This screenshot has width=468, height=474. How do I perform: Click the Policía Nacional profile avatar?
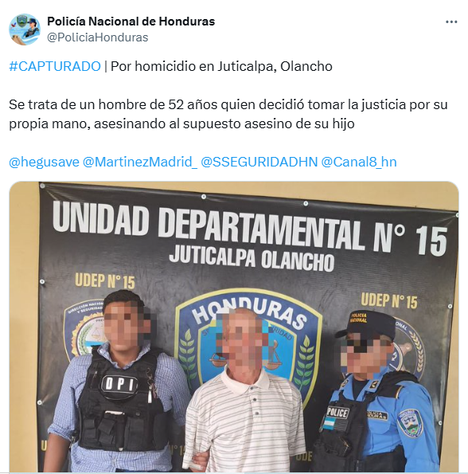pos(24,29)
